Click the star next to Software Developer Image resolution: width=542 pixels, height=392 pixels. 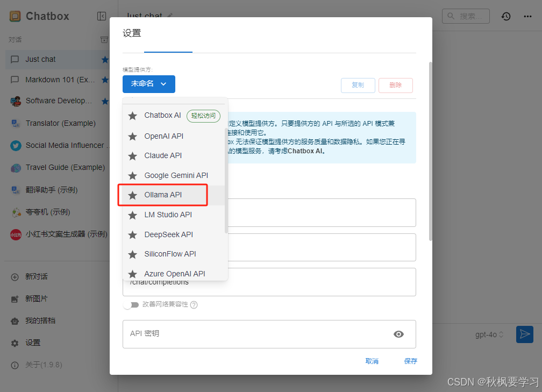pyautogui.click(x=105, y=101)
